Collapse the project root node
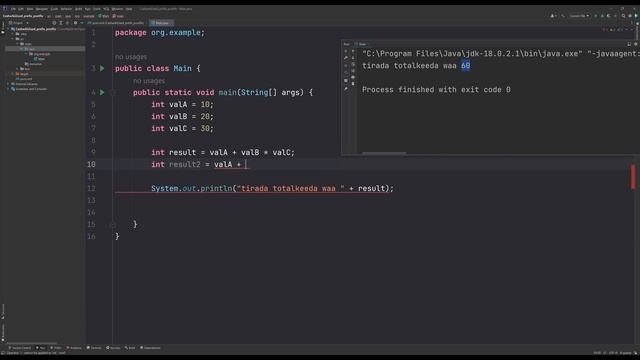The image size is (640, 360). point(8,29)
